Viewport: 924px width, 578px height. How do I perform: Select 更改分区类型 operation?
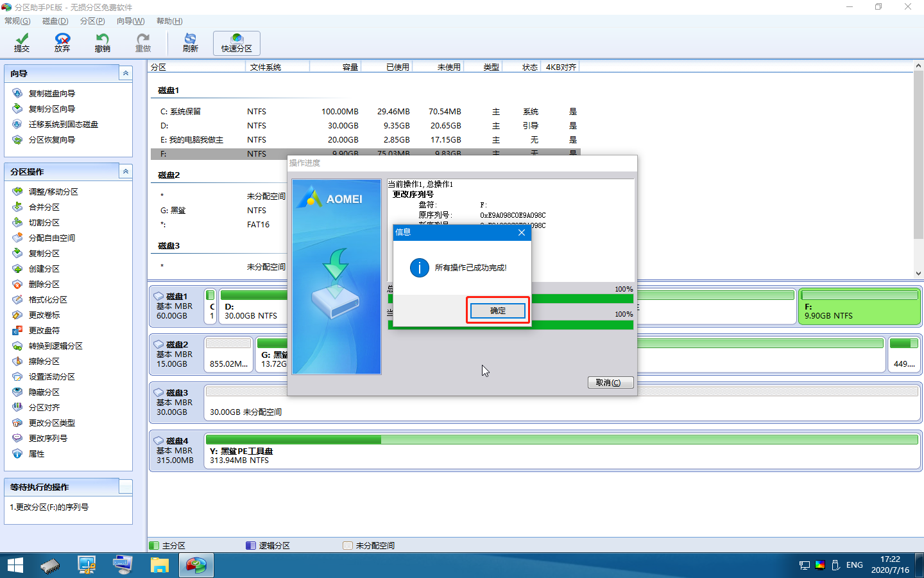coord(51,423)
